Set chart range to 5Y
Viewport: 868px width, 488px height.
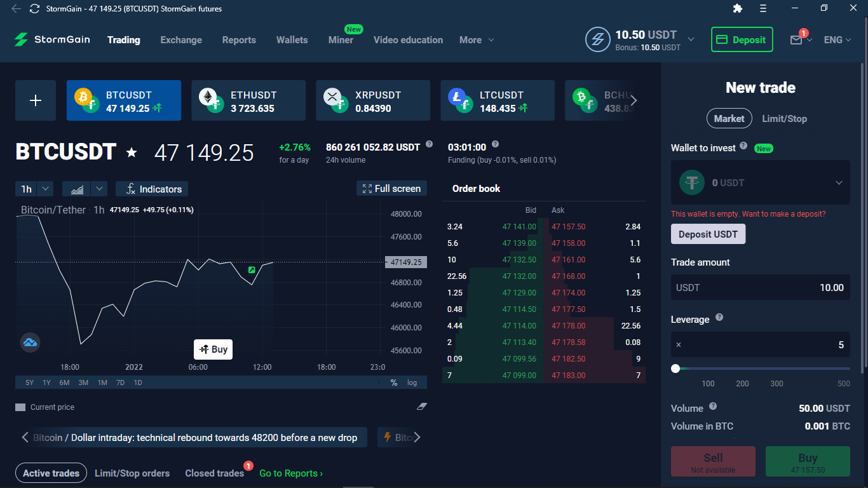(x=29, y=383)
